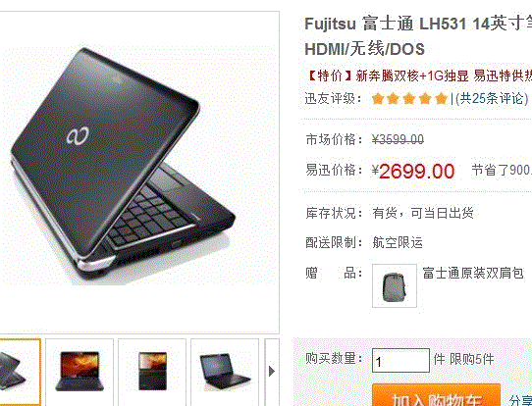Click the crossed-out ¥3599.00 market price
This screenshot has height=406, width=532.
(398, 139)
